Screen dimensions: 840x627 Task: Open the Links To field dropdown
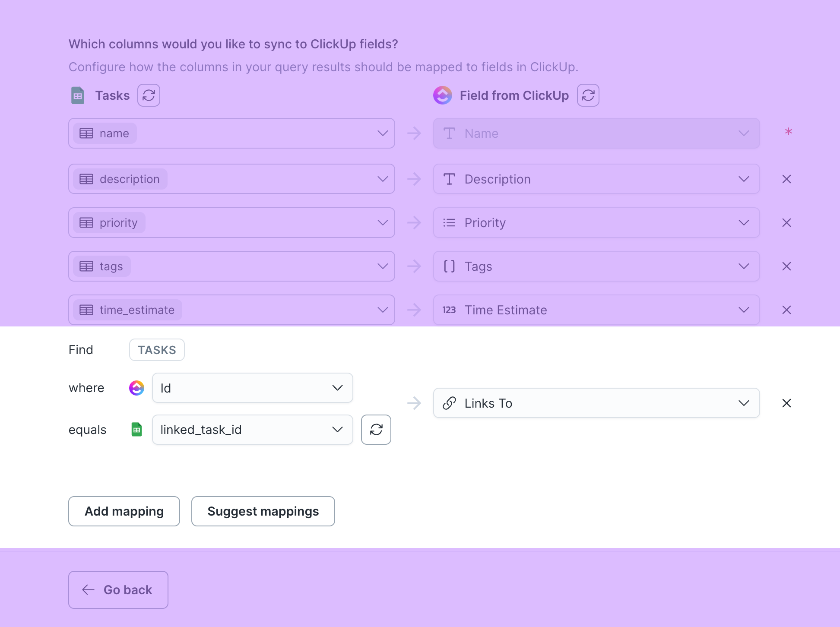[x=596, y=403]
